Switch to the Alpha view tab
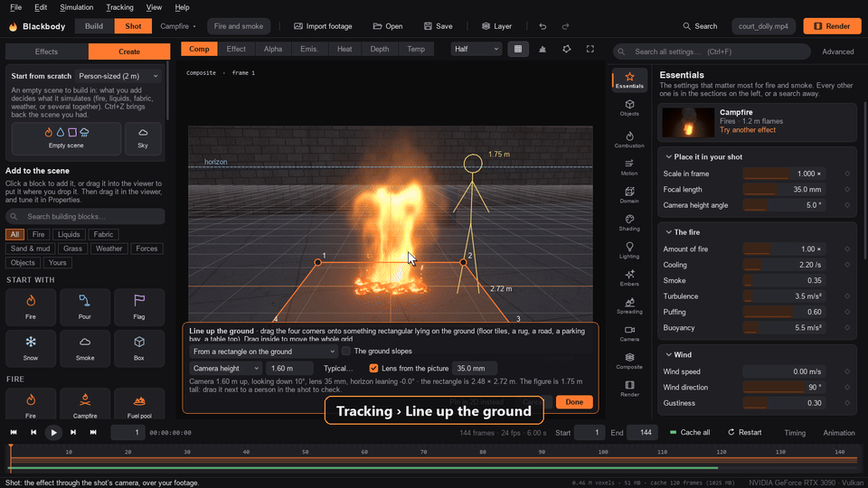This screenshot has height=488, width=868. pyautogui.click(x=273, y=49)
